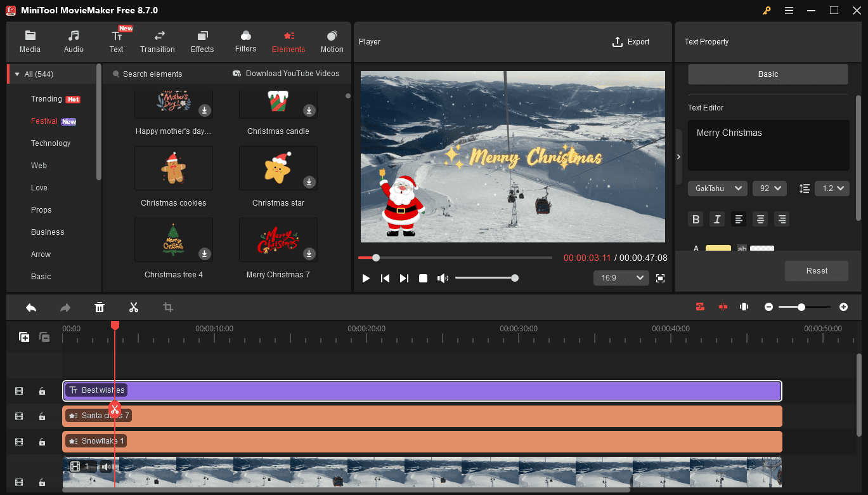Click the second red icon in timeline toolbar
This screenshot has width=868, height=495.
tap(723, 307)
